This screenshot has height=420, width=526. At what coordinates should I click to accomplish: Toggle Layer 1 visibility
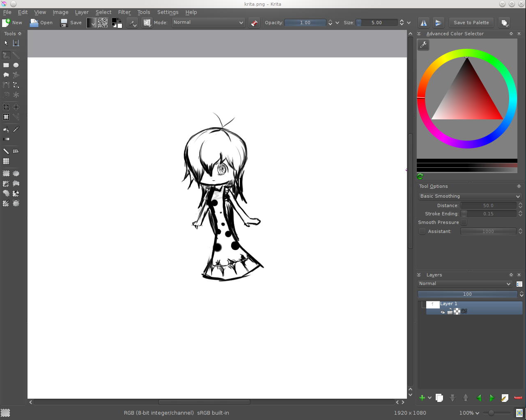(x=443, y=312)
